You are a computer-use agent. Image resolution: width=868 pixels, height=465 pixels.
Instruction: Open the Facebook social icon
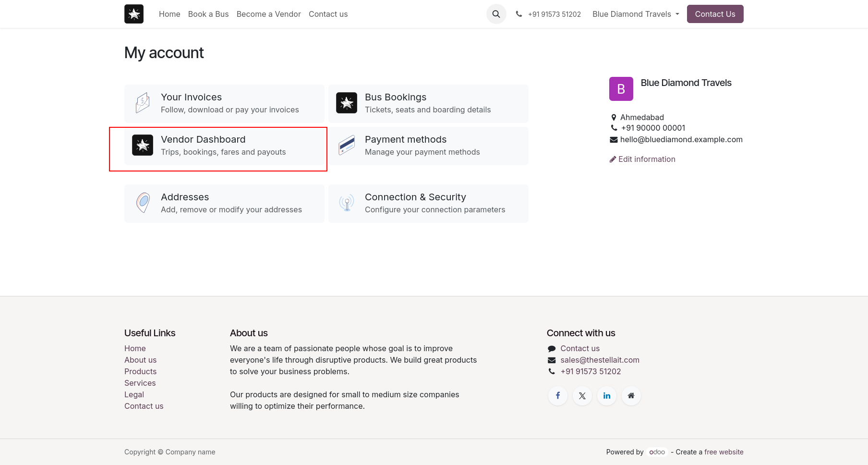pyautogui.click(x=558, y=396)
